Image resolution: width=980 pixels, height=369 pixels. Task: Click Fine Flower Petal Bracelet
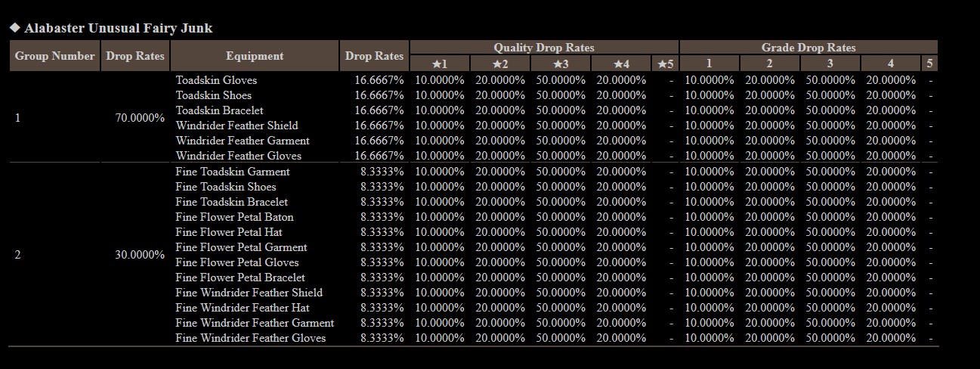241,278
